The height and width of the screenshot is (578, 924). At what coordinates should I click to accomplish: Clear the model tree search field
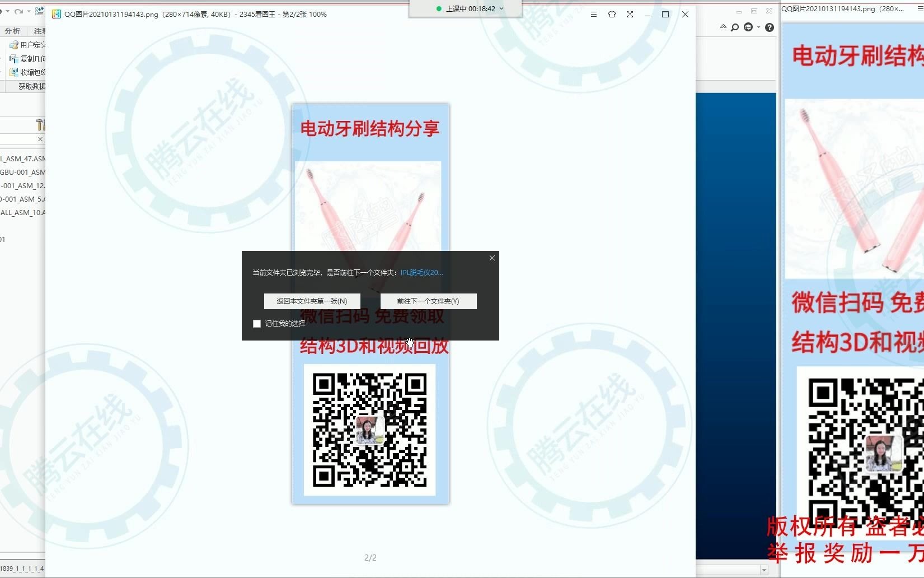pos(40,139)
